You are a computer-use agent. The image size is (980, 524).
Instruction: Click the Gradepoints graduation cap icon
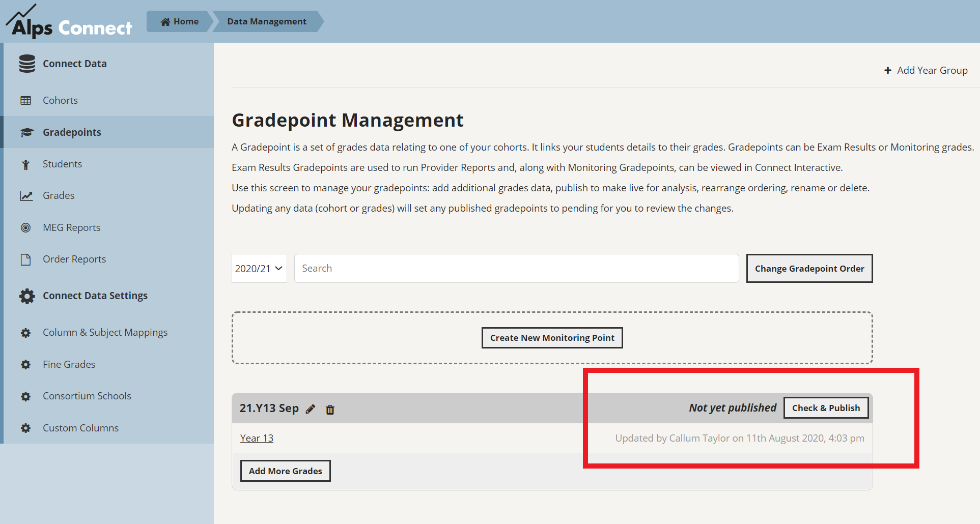26,133
